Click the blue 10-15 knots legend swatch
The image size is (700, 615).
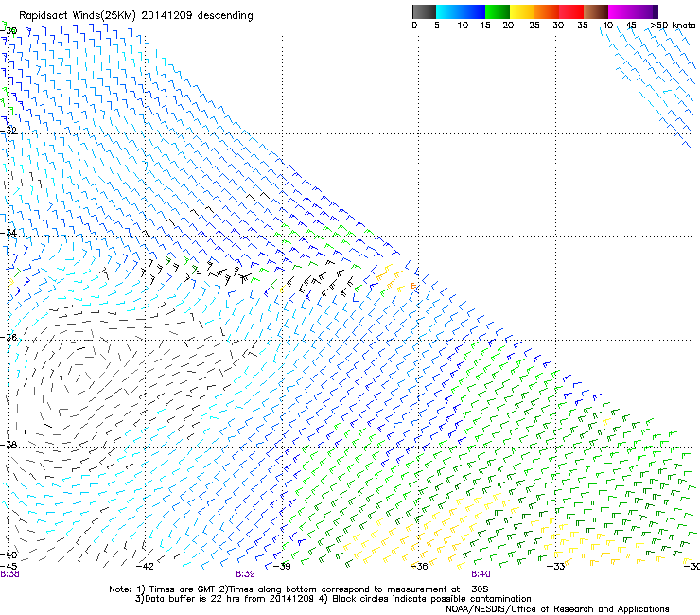tap(473, 11)
